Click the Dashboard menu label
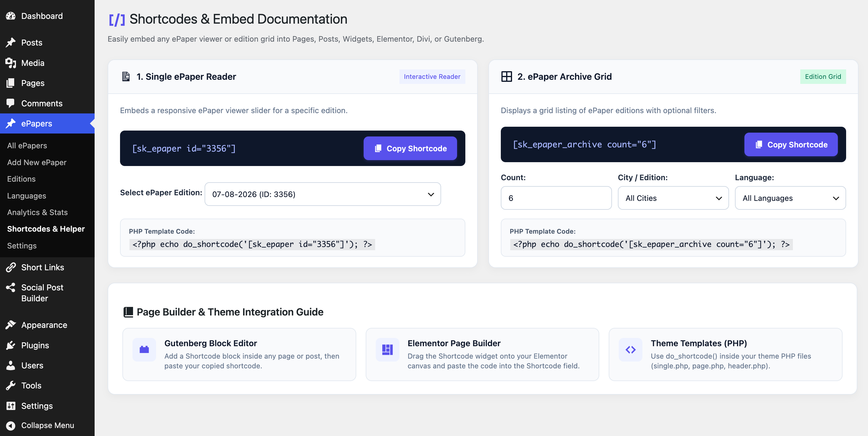 tap(42, 16)
